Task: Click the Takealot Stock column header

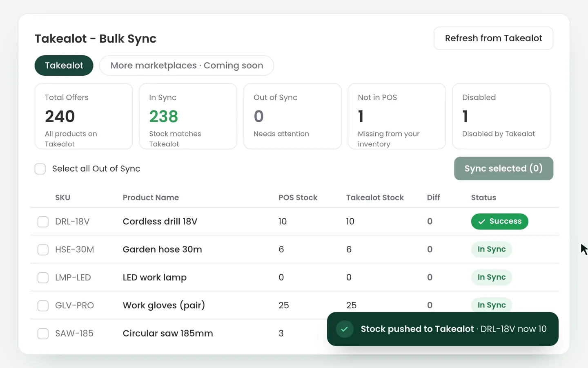Action: coord(375,197)
